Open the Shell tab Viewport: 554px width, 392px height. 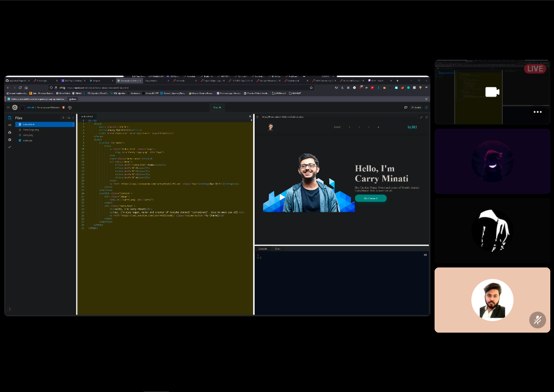[278, 249]
